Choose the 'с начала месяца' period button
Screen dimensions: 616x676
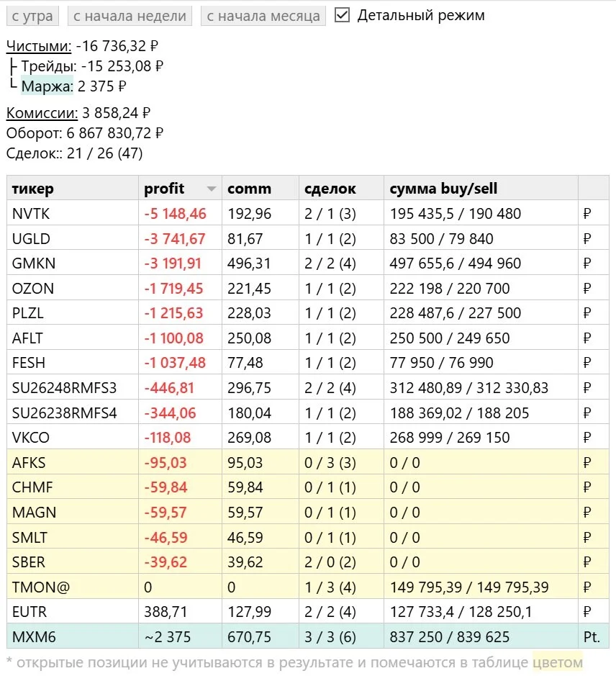coord(263,17)
